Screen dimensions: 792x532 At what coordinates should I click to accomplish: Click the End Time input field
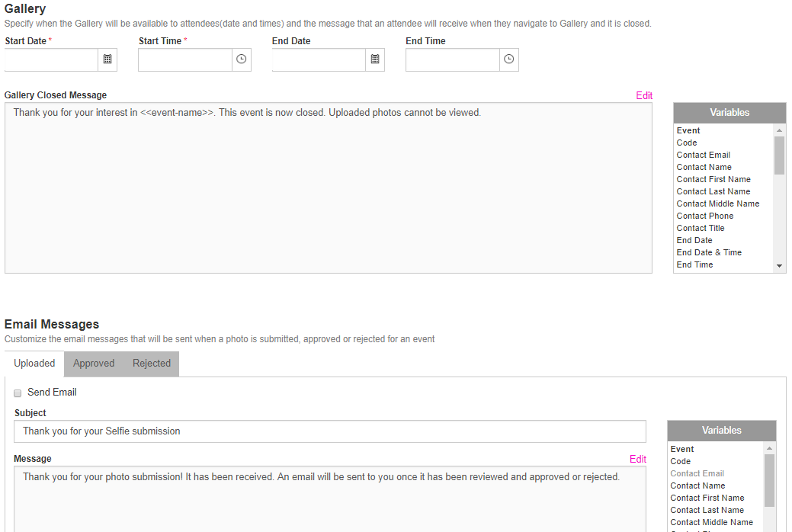452,59
